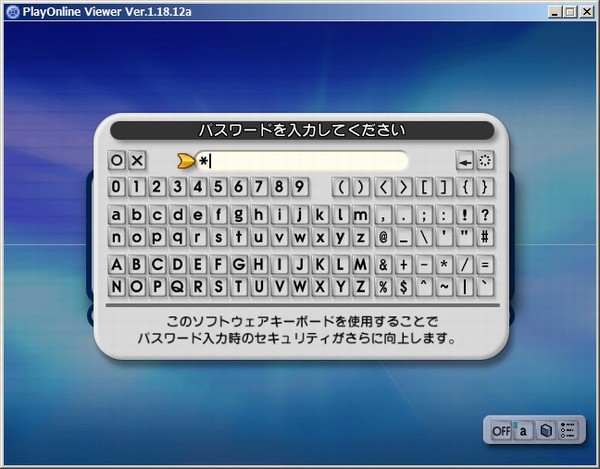Maximize the PlayOnline Viewer window
This screenshot has width=600, height=469.
(570, 12)
